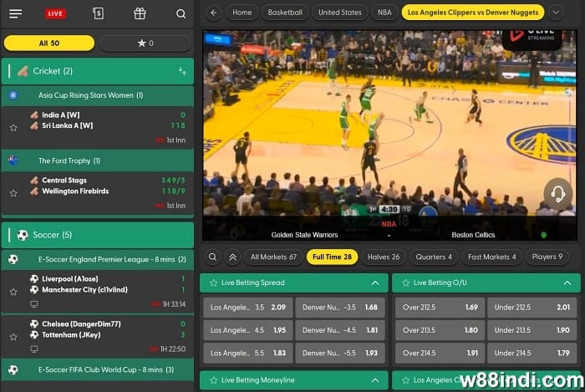This screenshot has width=585, height=392.
Task: Click the red LIVE icon
Action: [55, 14]
